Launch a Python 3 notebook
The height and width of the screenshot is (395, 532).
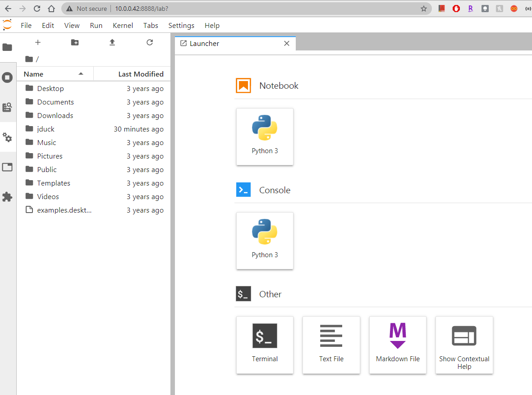(265, 136)
